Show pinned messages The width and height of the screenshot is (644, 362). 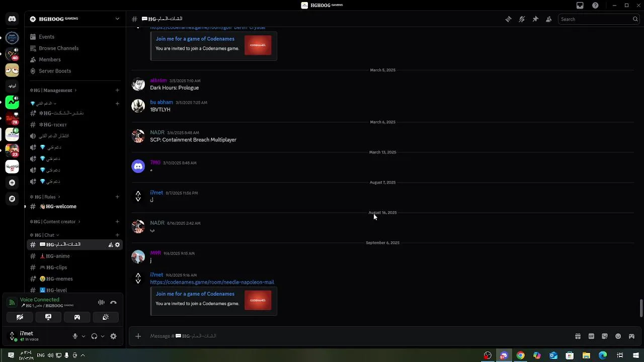click(535, 19)
